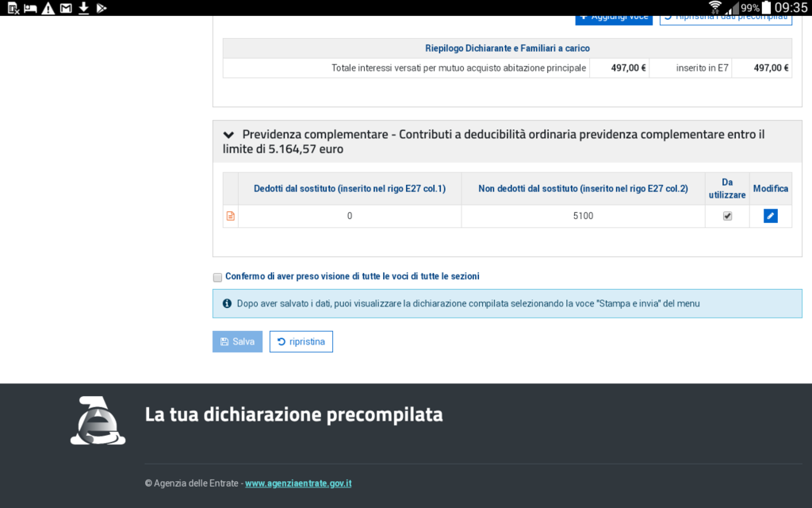
Task: Click the 5100 Non dedotti value cell
Action: pyautogui.click(x=583, y=216)
